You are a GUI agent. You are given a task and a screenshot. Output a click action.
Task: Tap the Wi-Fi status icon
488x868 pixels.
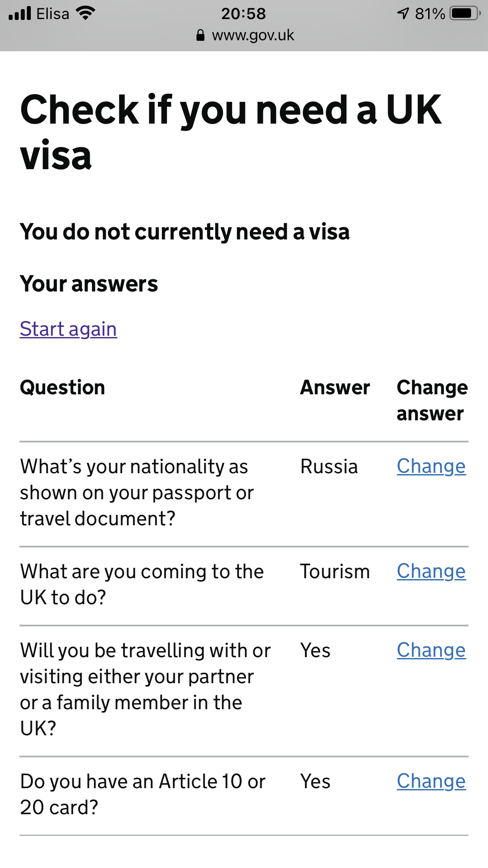point(85,13)
